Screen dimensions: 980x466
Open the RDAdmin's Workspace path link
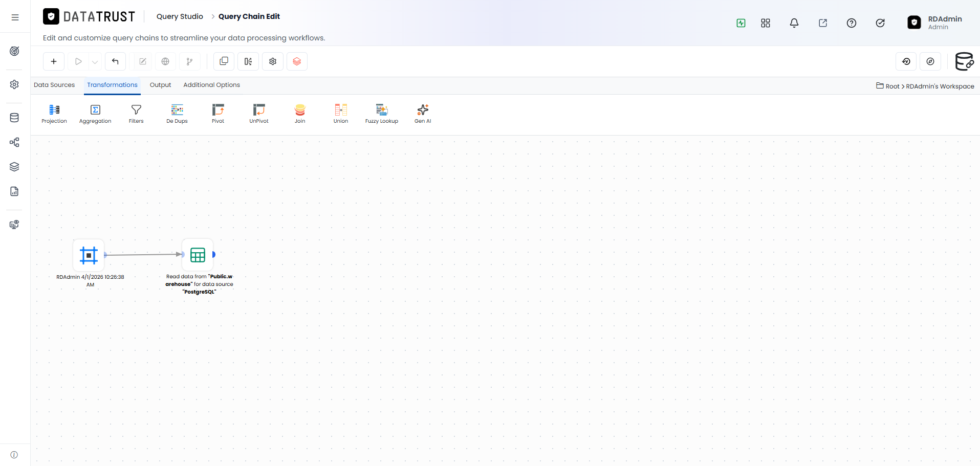940,86
